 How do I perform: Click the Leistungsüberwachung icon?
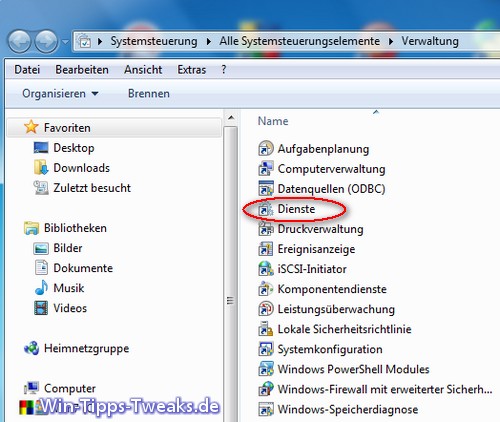[x=266, y=309]
